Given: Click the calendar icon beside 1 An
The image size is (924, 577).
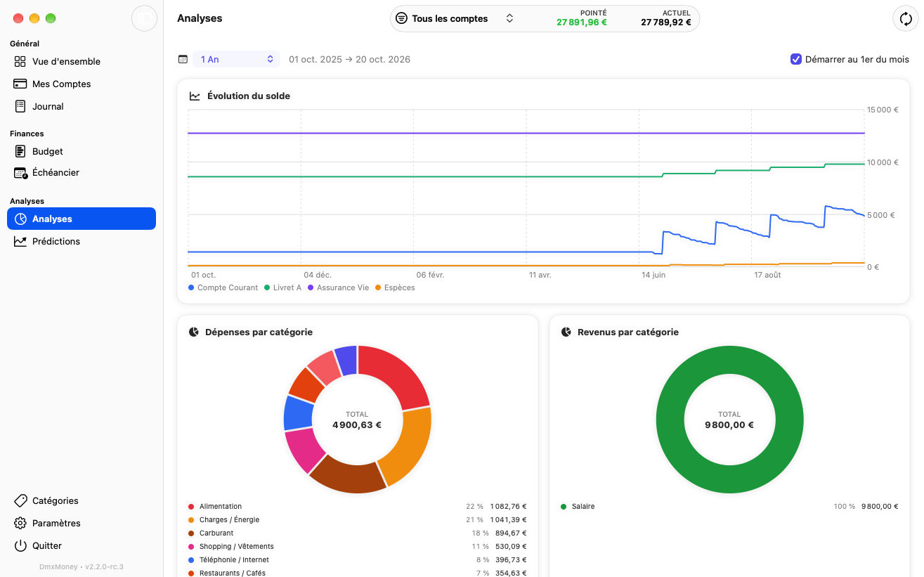Looking at the screenshot, I should click(x=183, y=59).
